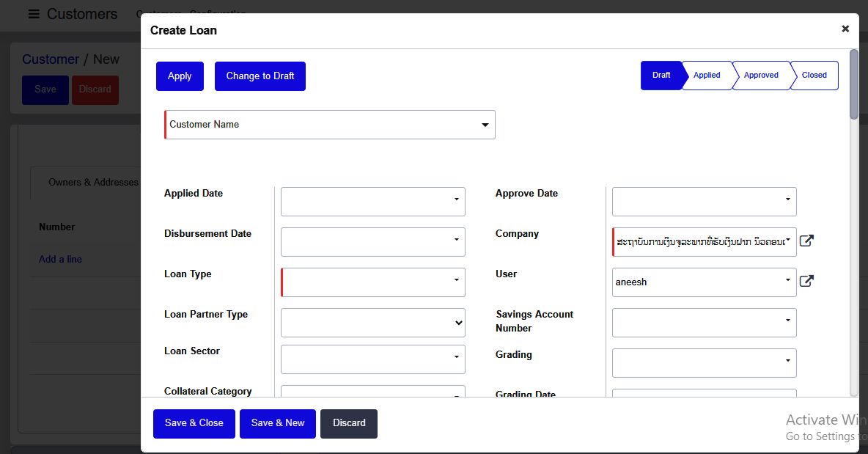Close the Create Loan dialog
Screen dimensions: 868x454
845,29
